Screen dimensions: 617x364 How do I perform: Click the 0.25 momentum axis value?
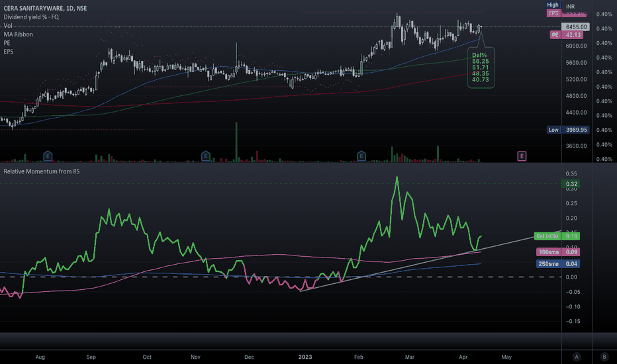coord(571,203)
